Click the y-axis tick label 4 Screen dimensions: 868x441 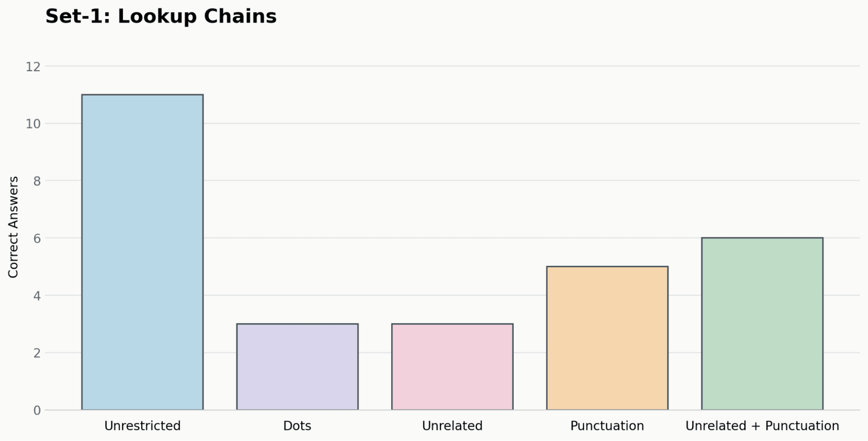37,296
